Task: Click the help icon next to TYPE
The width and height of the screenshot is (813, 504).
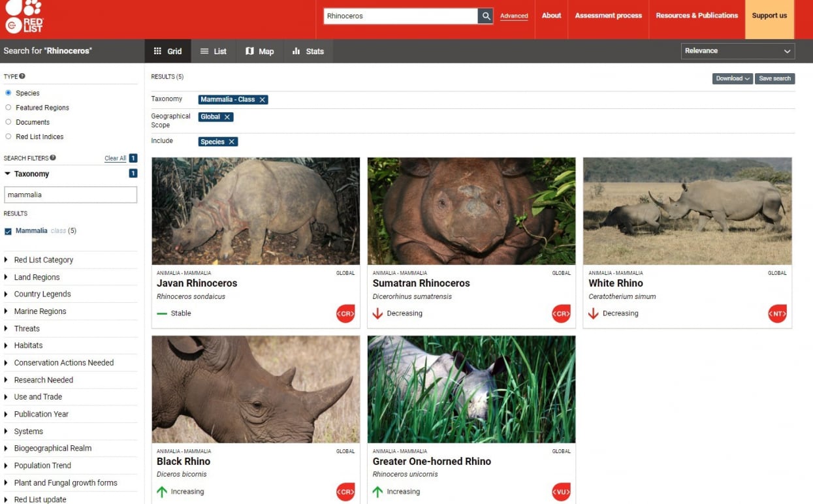Action: click(x=22, y=76)
